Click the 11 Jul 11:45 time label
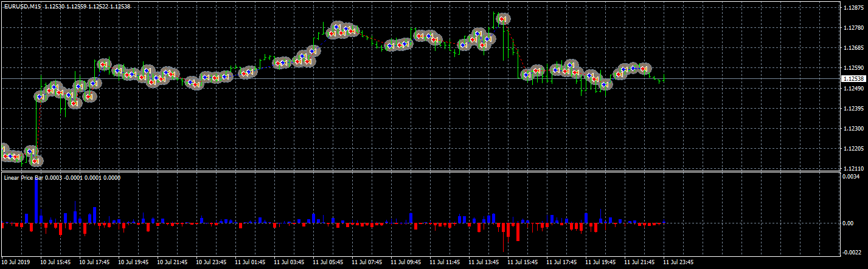The image size is (868, 269). [445, 262]
